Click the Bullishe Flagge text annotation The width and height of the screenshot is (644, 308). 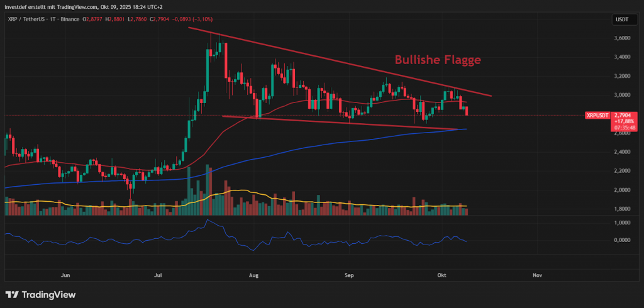438,60
